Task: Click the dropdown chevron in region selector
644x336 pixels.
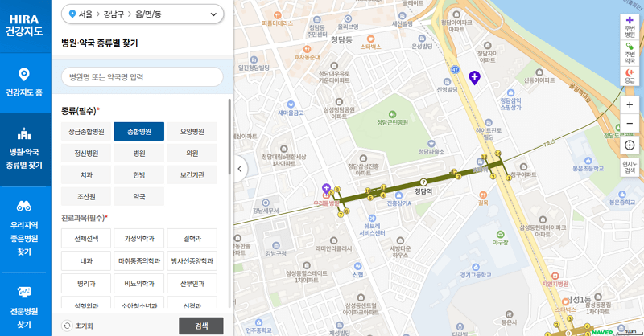Action: pos(213,14)
